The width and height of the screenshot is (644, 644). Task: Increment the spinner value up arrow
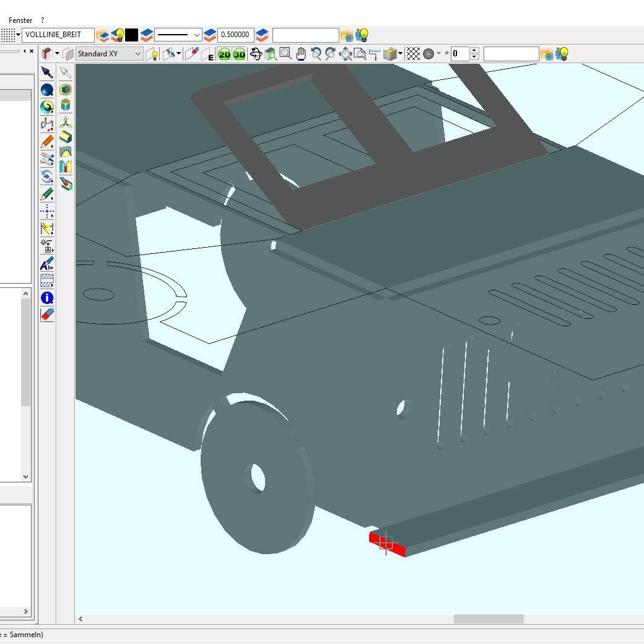tap(474, 51)
